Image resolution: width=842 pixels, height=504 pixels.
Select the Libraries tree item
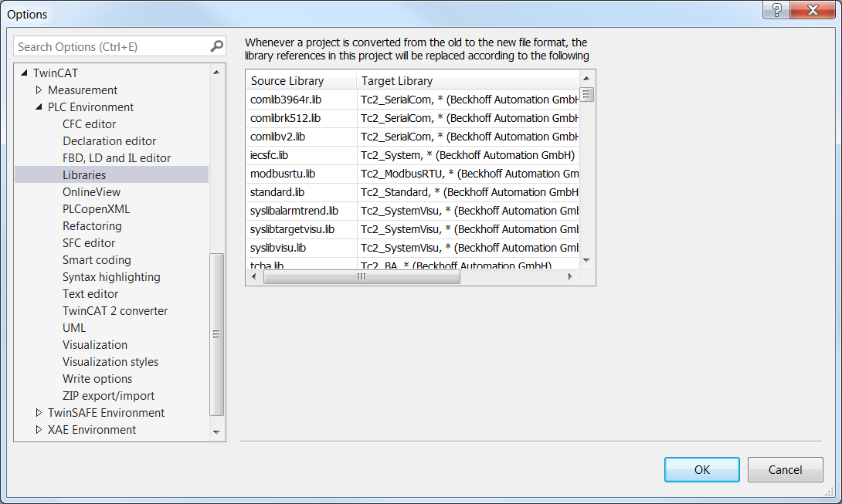coord(84,175)
